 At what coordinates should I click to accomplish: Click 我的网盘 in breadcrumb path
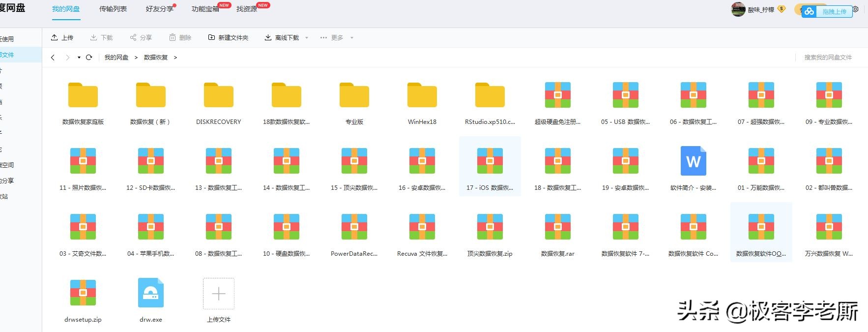(116, 58)
